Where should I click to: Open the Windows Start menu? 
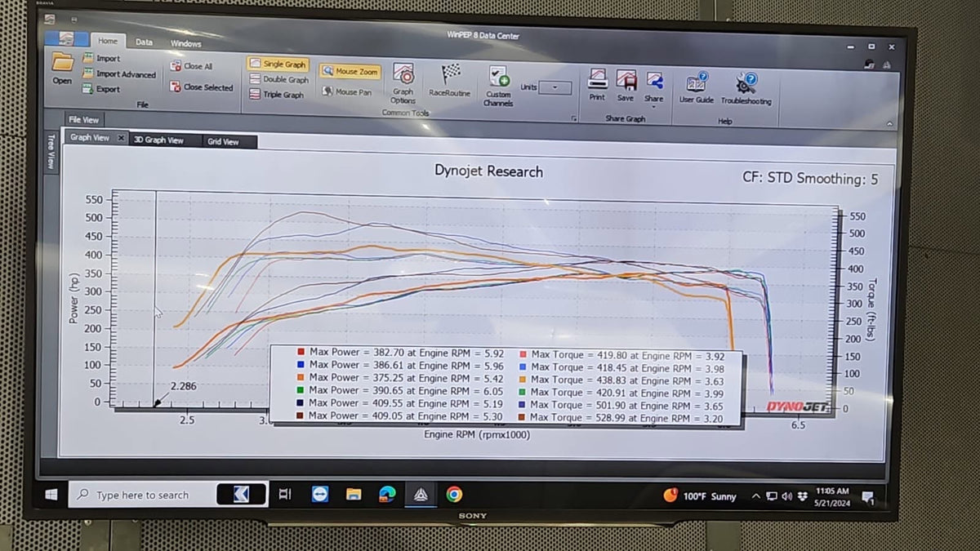click(x=51, y=494)
